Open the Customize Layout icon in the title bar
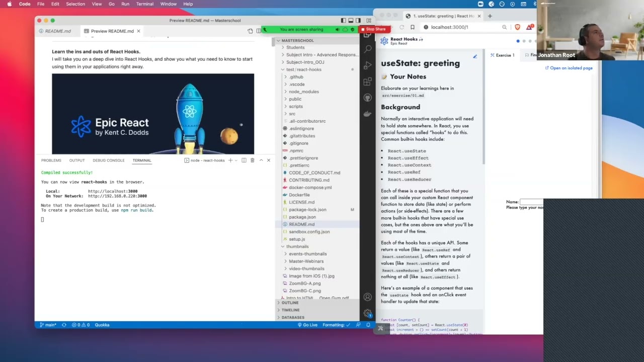Viewport: 644px width, 362px height. (x=369, y=21)
